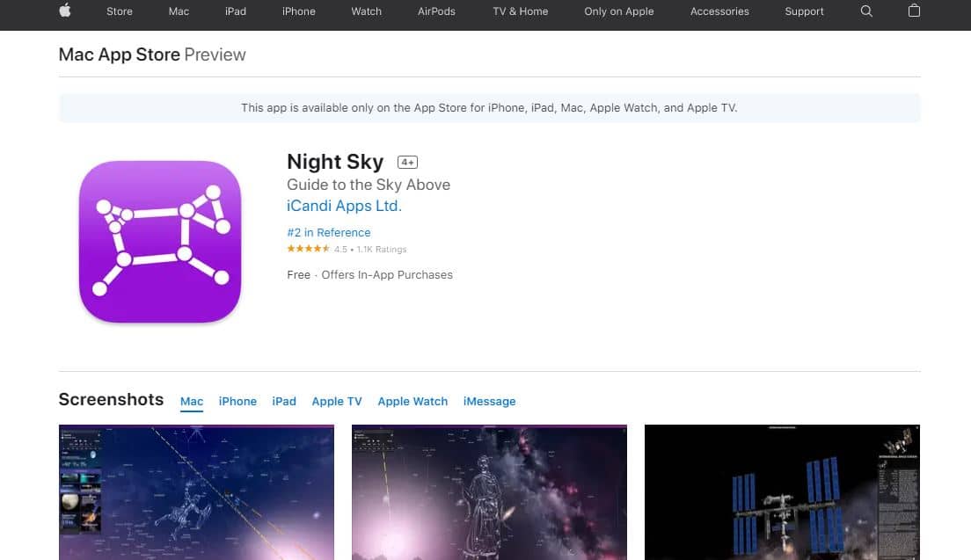This screenshot has width=971, height=560.
Task: Open Support in the navigation bar
Action: coord(804,11)
